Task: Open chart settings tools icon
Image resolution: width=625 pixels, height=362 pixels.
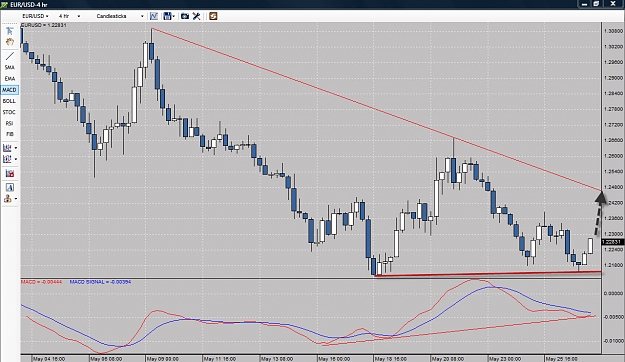Action: click(x=196, y=16)
